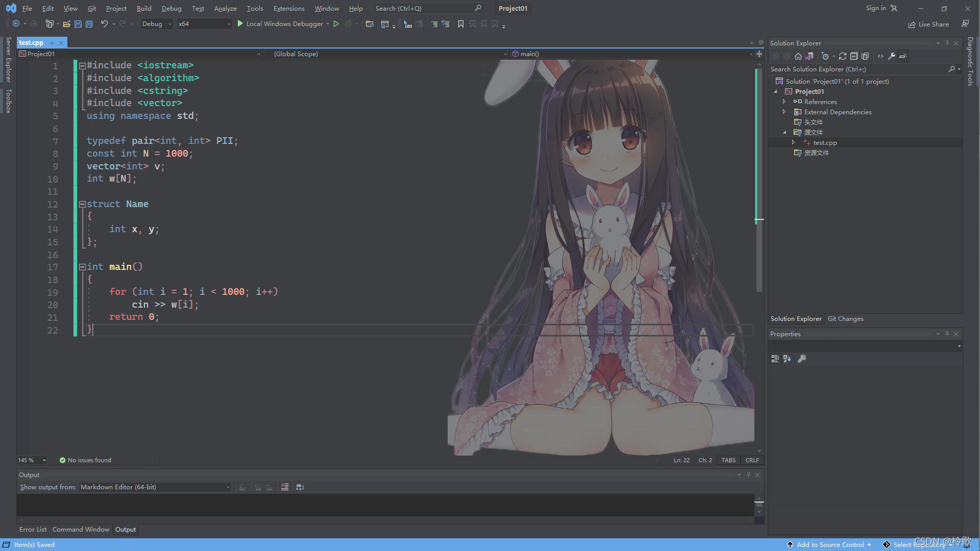Uncomment selected lines icon
Screen dimensions: 980x551
coord(446,23)
